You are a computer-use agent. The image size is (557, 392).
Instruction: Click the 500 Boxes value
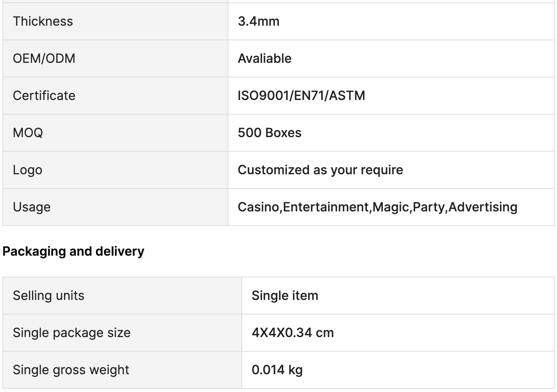(269, 133)
